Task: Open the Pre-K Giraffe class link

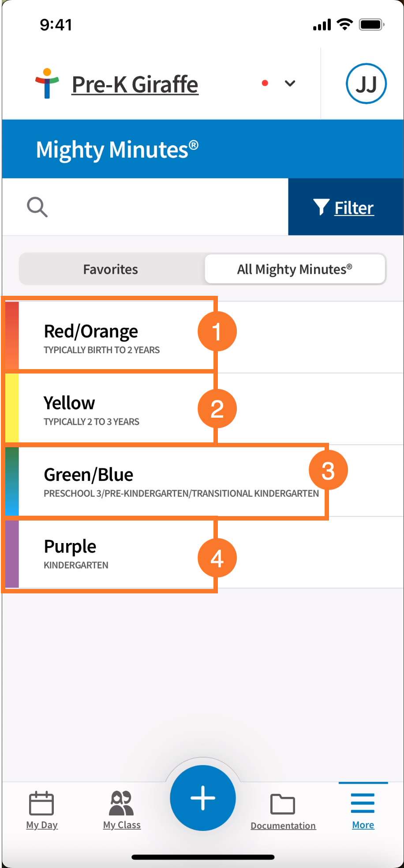Action: tap(135, 83)
